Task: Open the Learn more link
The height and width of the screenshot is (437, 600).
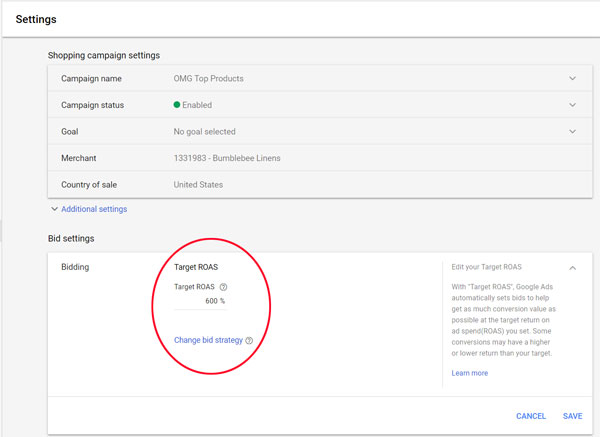Action: click(470, 373)
